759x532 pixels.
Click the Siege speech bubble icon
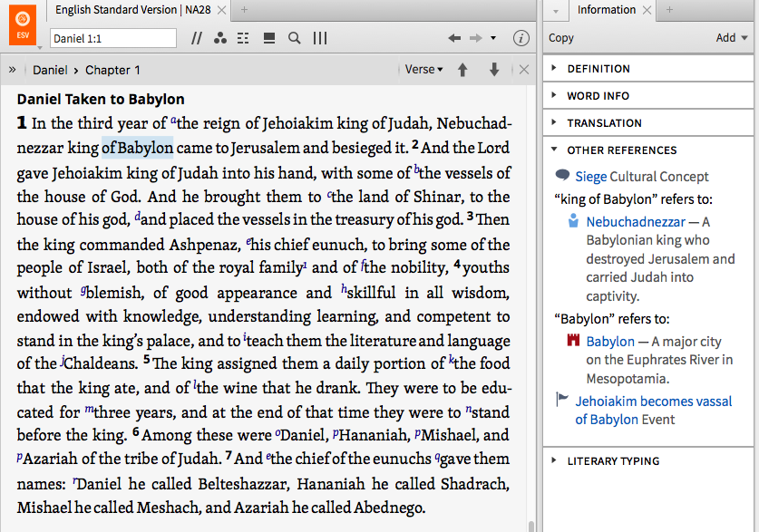(x=562, y=175)
